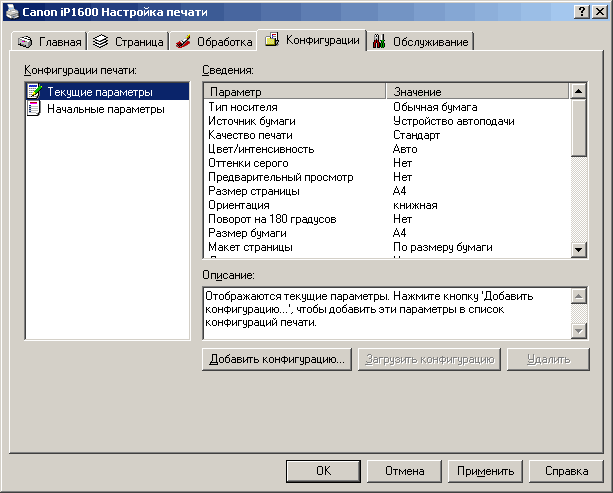Viewport: 613px width, 493px height.
Task: Click the value Устройство автоподачи
Action: click(453, 121)
